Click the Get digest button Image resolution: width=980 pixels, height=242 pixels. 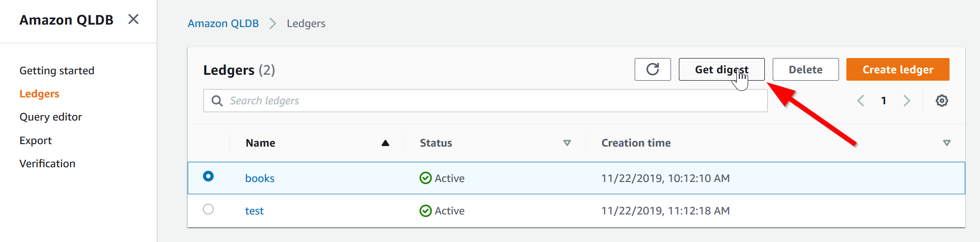coord(721,69)
